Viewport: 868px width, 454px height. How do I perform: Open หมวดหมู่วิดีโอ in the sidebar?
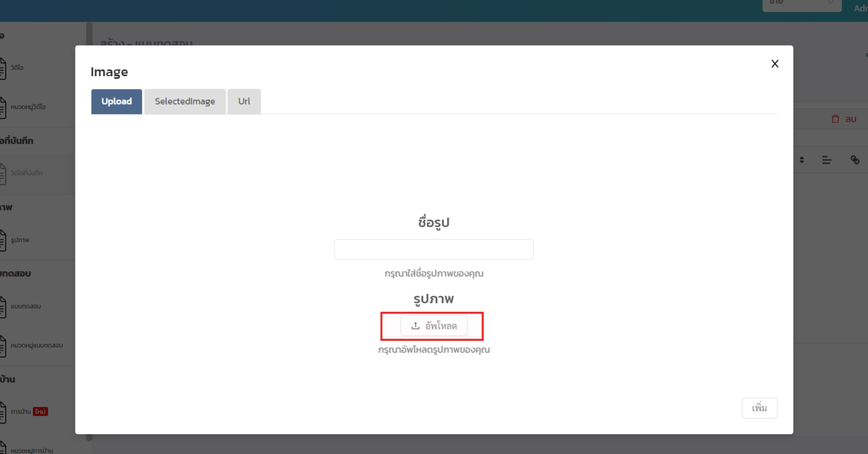pyautogui.click(x=28, y=107)
